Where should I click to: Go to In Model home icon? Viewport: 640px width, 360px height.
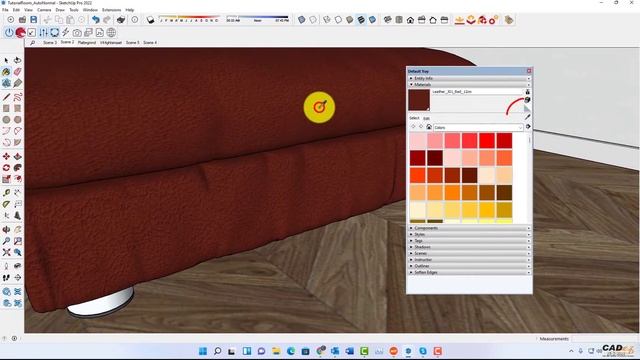pyautogui.click(x=429, y=127)
